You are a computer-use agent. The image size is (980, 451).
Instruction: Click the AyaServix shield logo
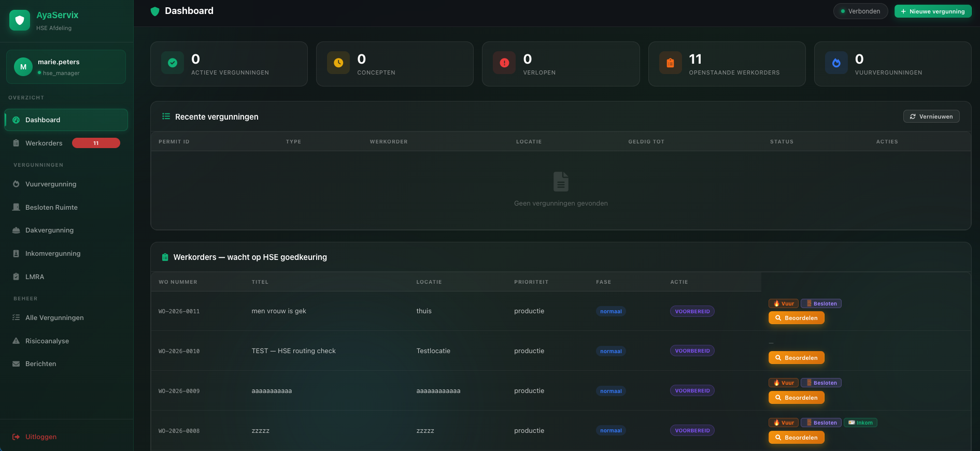(20, 20)
